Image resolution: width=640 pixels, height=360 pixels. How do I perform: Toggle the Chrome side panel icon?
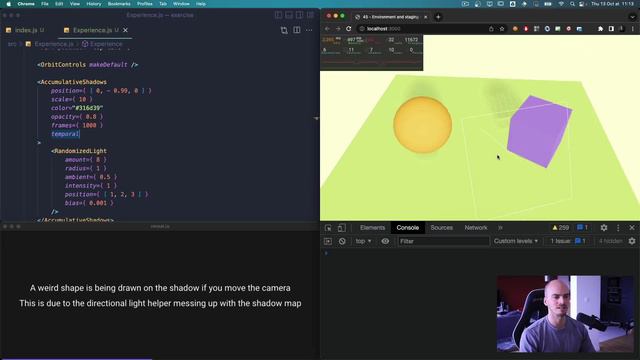point(611,29)
